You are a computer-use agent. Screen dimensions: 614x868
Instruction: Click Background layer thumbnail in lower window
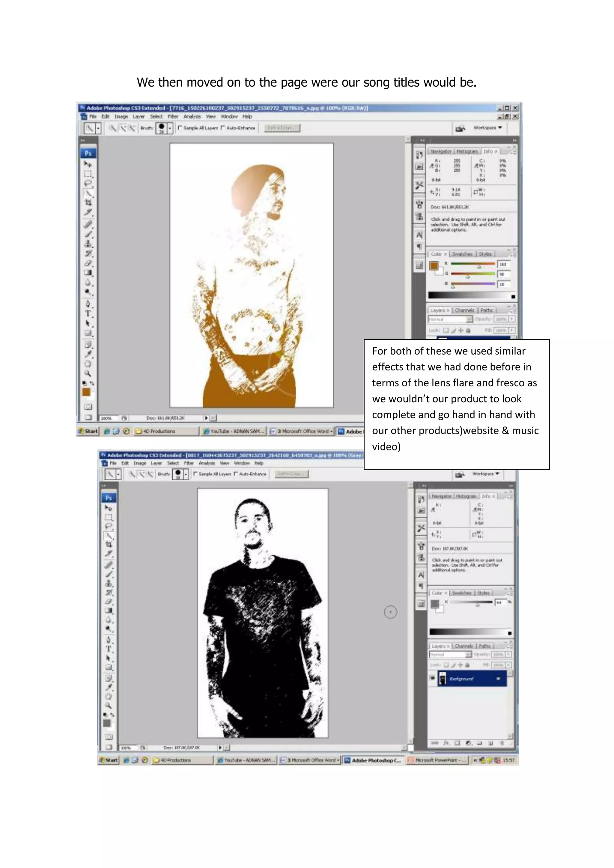442,679
